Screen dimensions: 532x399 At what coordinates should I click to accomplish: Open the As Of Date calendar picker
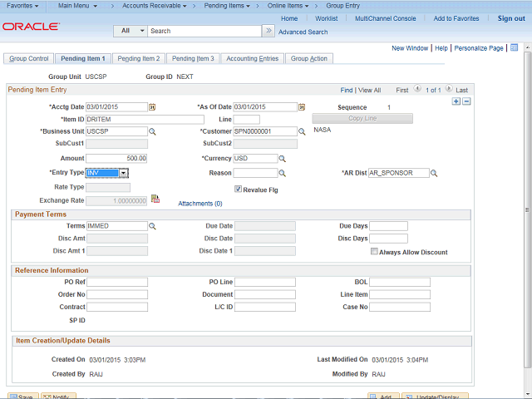click(301, 107)
